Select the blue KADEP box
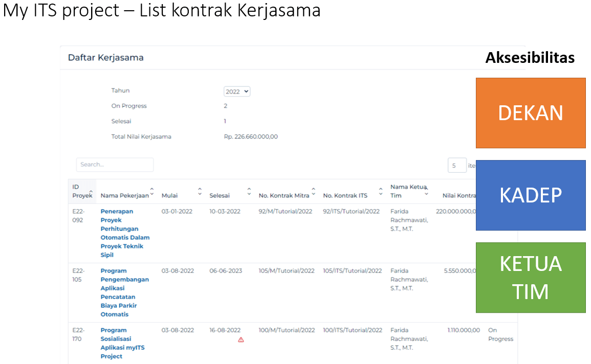 point(531,195)
